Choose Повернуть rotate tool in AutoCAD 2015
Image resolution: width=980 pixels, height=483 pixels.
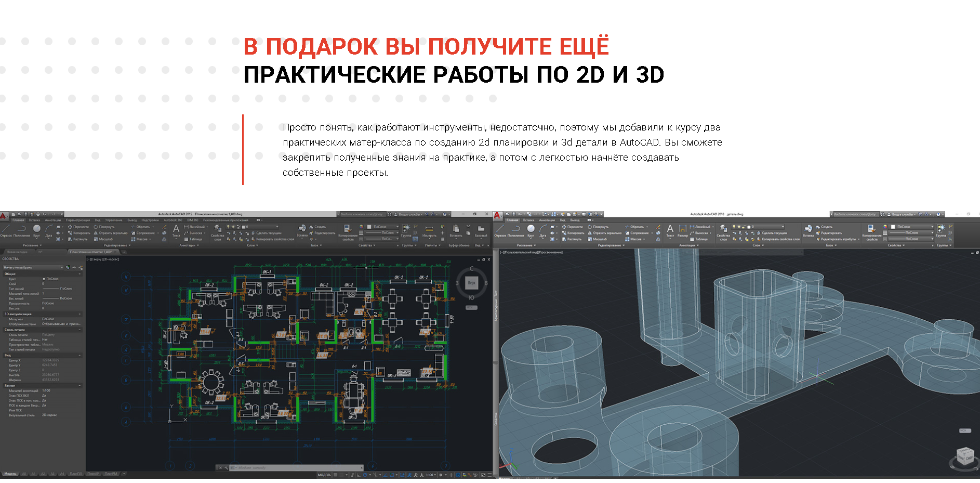104,227
